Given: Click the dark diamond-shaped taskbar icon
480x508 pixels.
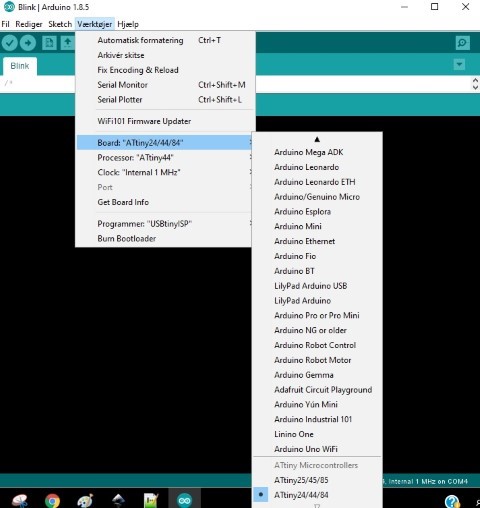Looking at the screenshot, I should [118, 501].
